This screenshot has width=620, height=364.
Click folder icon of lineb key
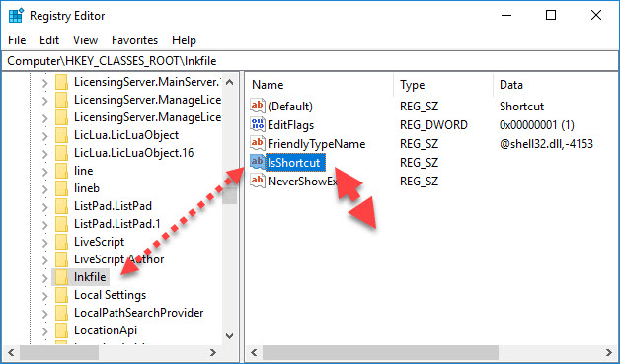[x=61, y=188]
